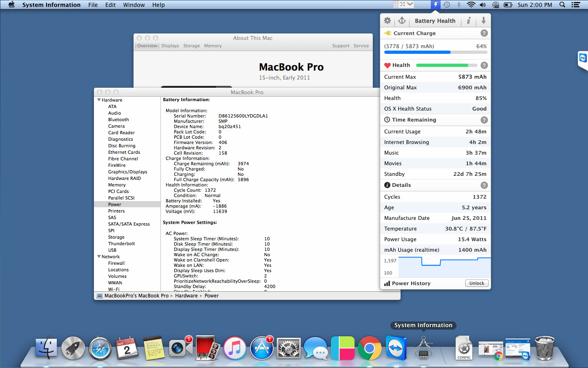Click the blue current charge progress bar

435,52
